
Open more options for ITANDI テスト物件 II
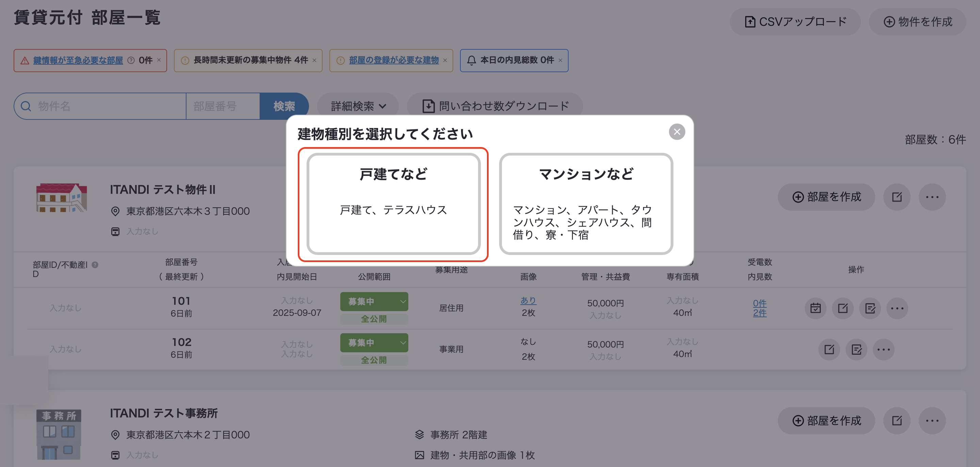pos(932,197)
